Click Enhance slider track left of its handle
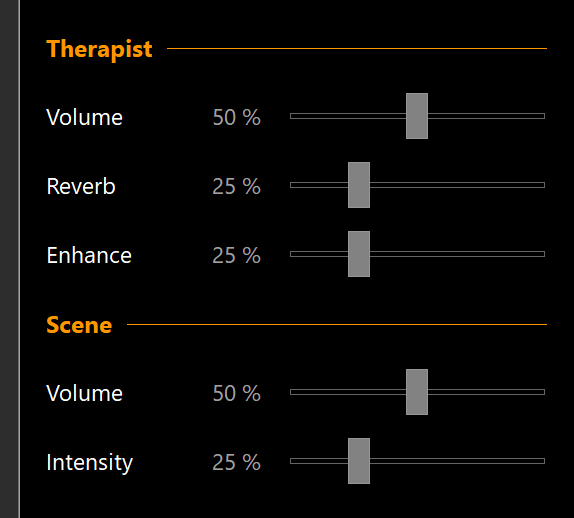 (319, 254)
